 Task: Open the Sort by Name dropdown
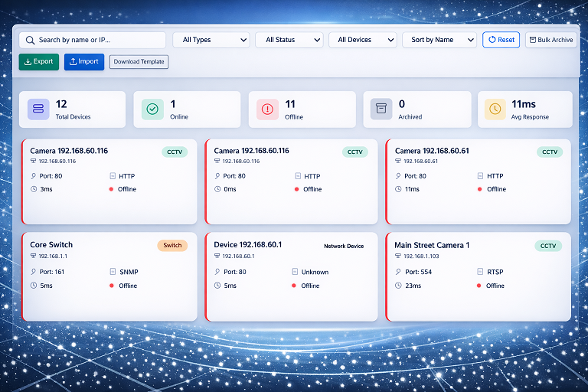[x=439, y=40]
